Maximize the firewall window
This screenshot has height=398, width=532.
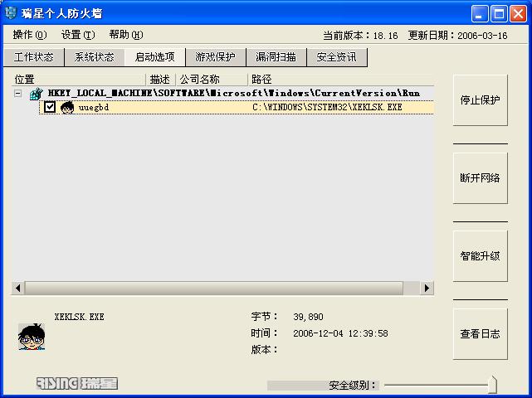tap(499, 14)
